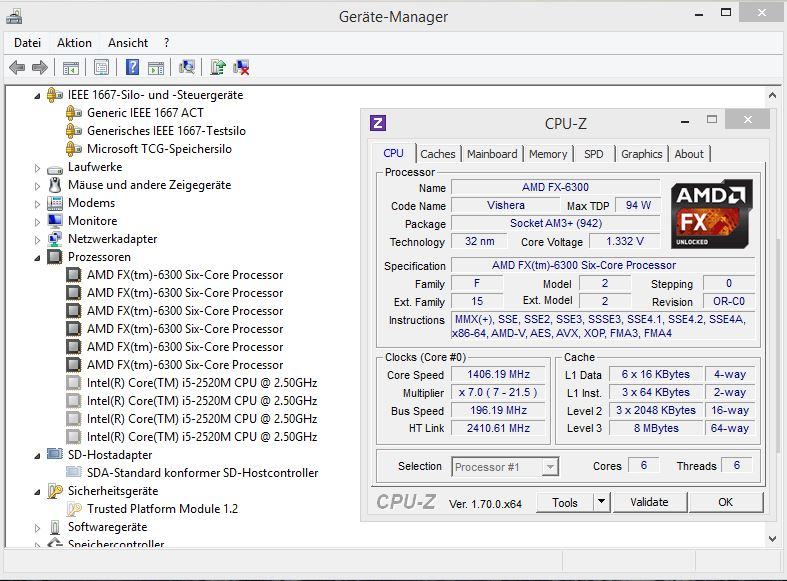Image resolution: width=787 pixels, height=581 pixels.
Task: Open the ? help menu
Action: 167,43
